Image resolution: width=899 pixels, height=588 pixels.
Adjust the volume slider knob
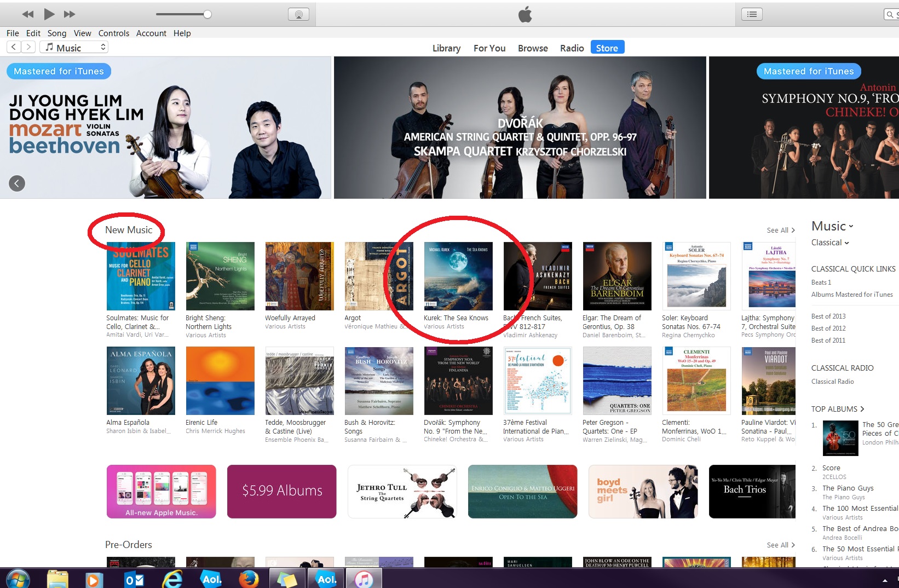[208, 14]
